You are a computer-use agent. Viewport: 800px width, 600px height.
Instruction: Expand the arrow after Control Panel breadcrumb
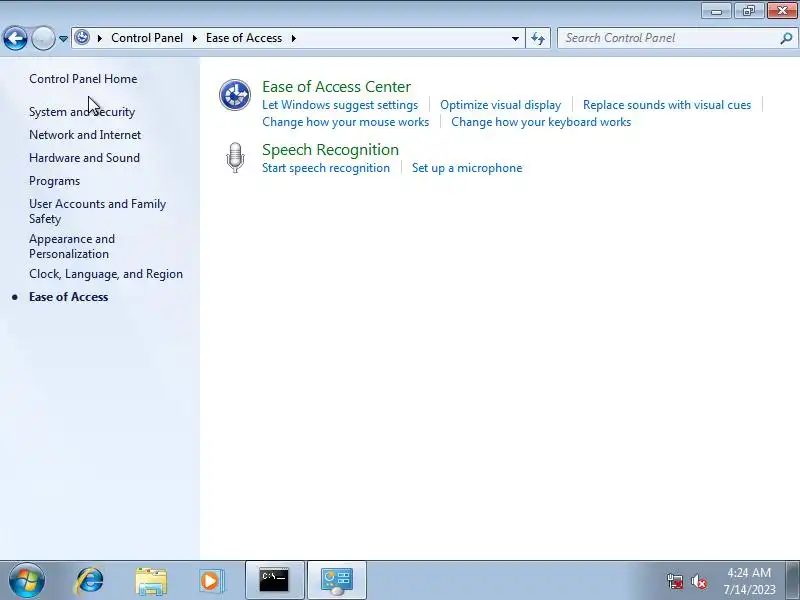194,38
